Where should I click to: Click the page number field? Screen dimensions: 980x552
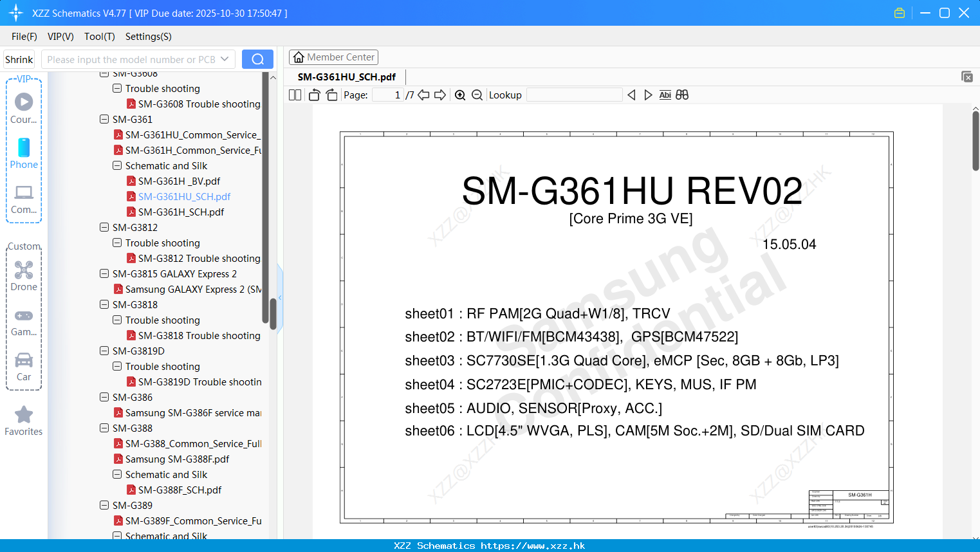pos(388,95)
